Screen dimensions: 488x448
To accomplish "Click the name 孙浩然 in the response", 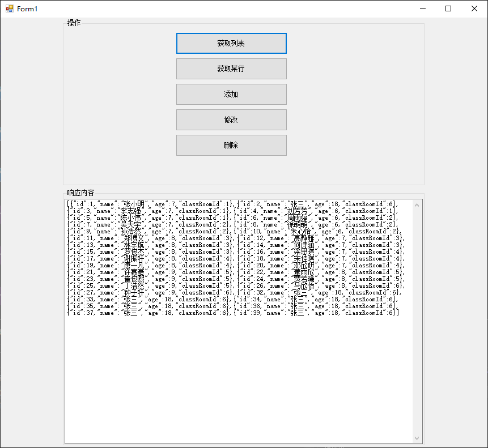I will tap(131, 232).
